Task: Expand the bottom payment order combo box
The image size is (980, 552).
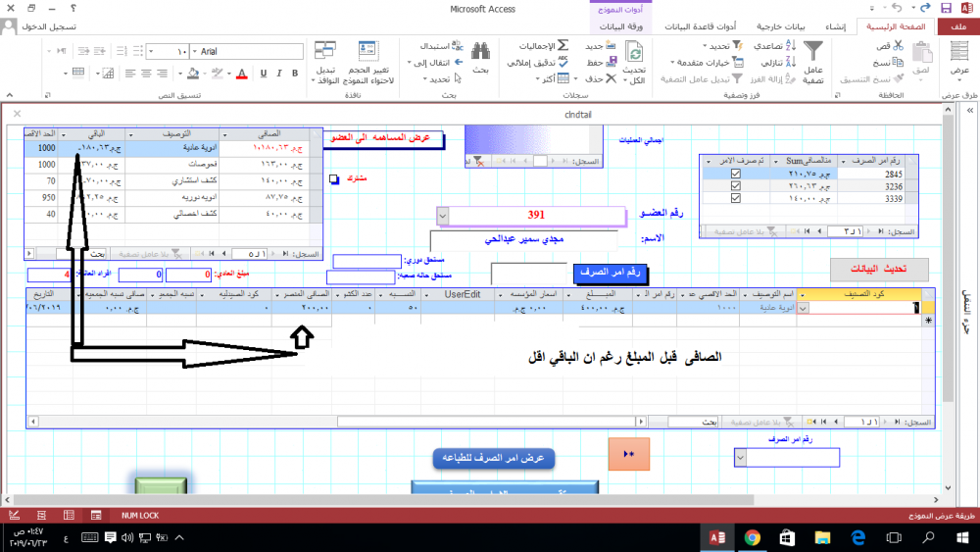Action: point(741,458)
